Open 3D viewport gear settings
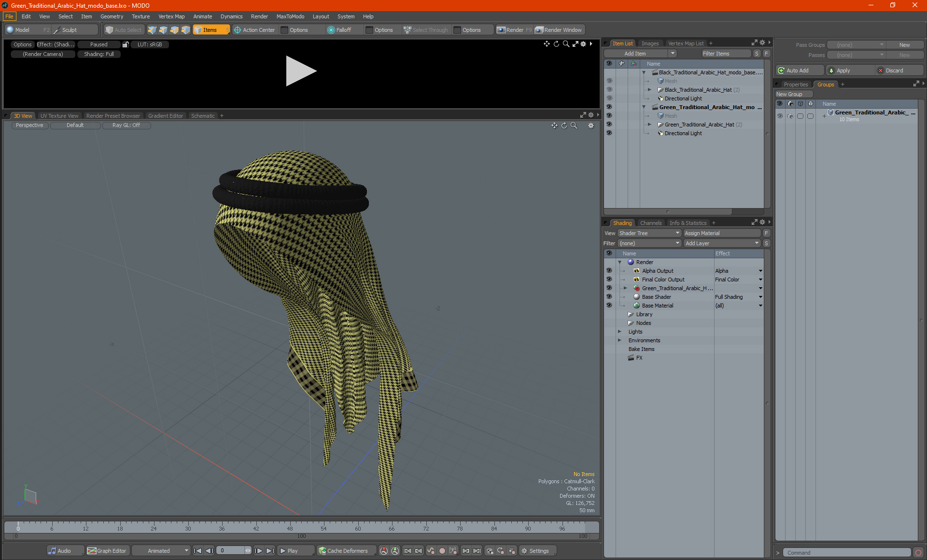This screenshot has height=560, width=927. 590,126
